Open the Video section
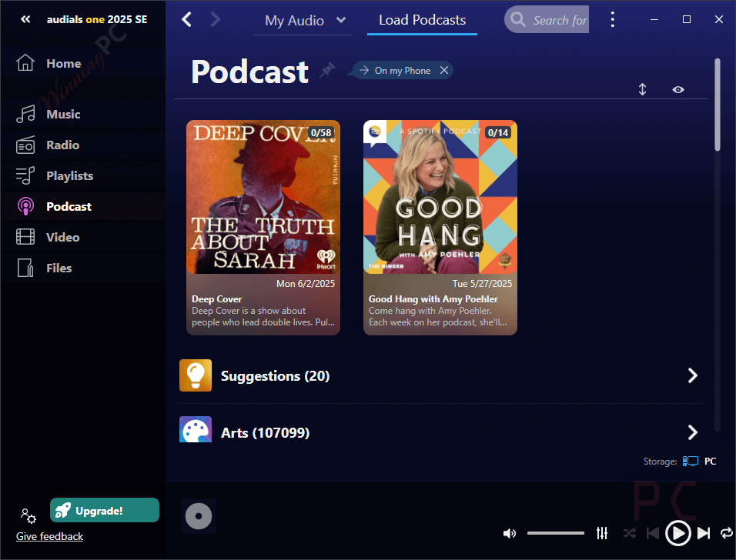Screen dimensions: 736x560 82,238
